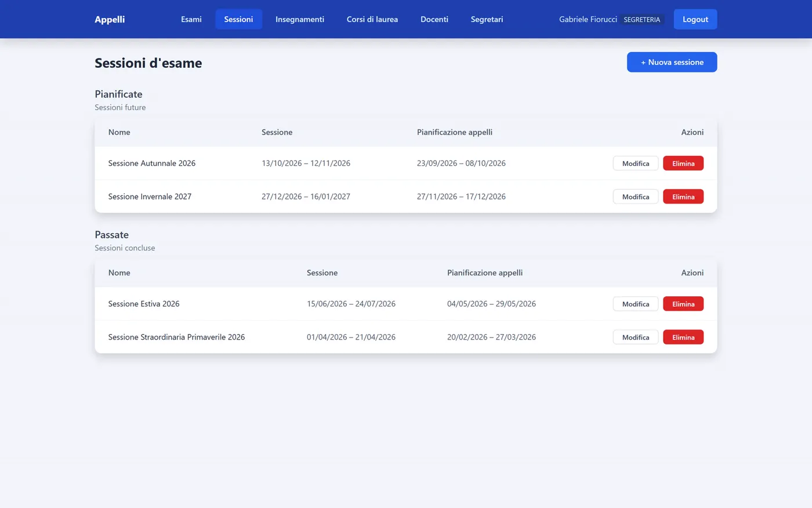Create a new session with Nuova sessione
Image resolution: width=812 pixels, height=508 pixels.
click(672, 62)
